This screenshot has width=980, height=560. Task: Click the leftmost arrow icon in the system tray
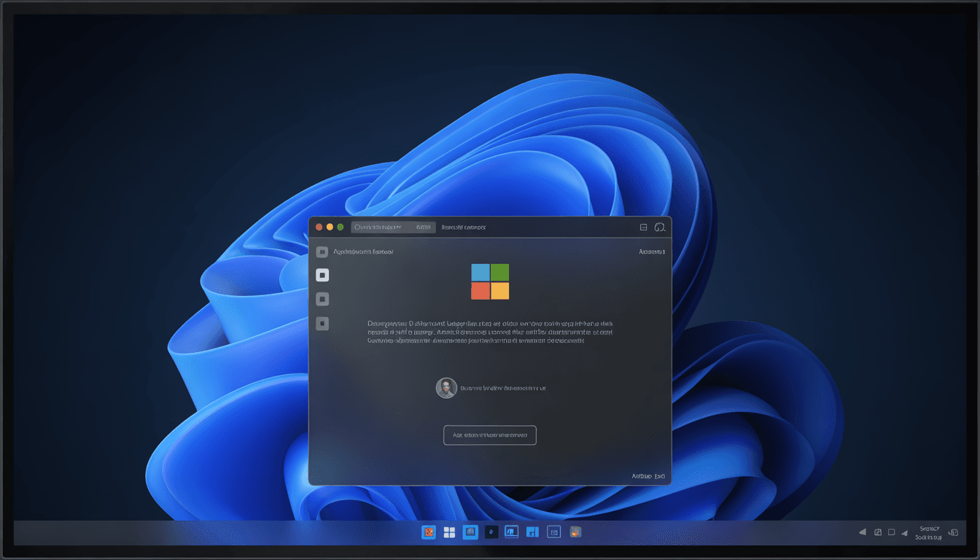click(863, 532)
